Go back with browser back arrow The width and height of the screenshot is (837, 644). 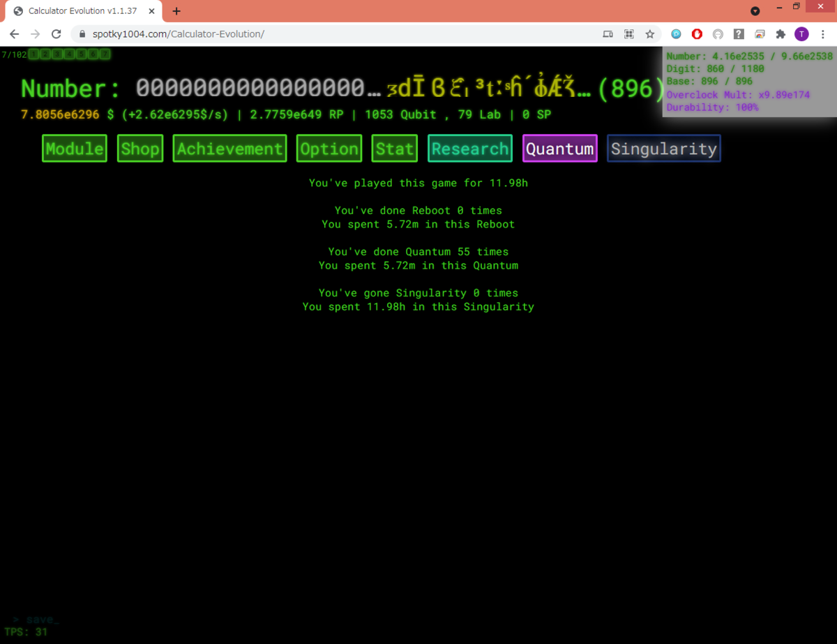14,33
